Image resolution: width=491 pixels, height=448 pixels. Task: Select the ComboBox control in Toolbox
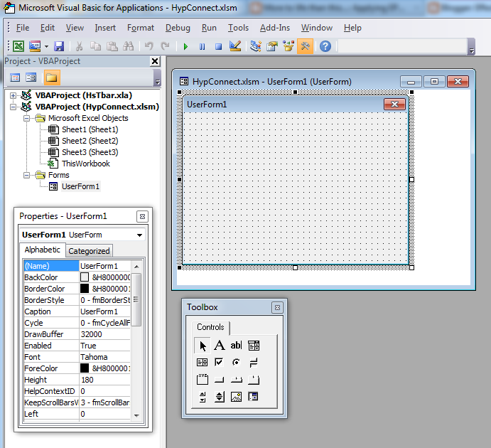254,346
